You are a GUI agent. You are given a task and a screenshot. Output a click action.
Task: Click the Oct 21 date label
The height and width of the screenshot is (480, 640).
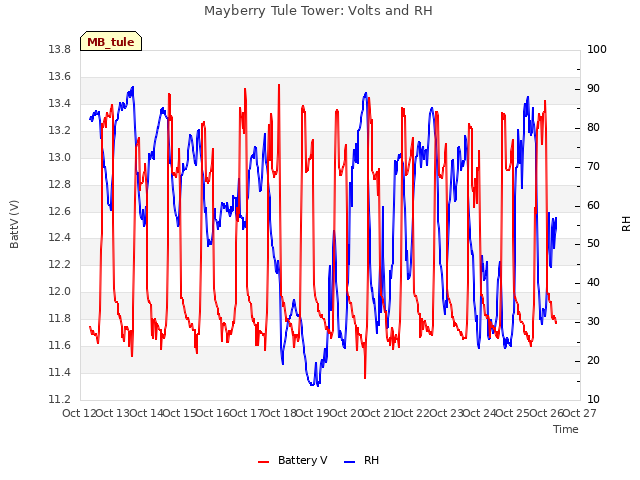point(379,413)
